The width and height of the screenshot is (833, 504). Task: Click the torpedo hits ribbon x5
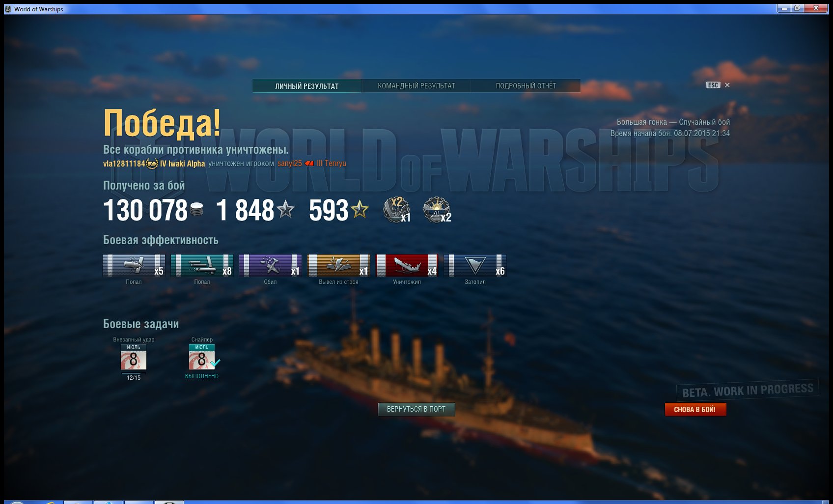pos(134,266)
